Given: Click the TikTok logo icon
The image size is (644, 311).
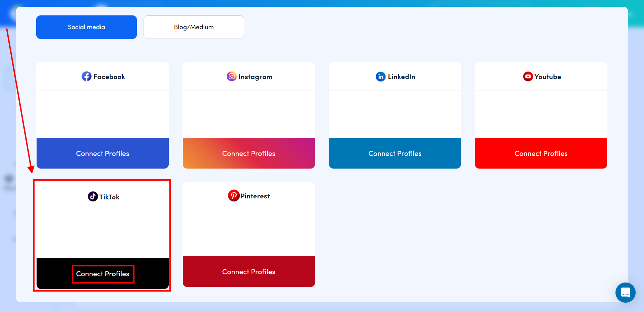Looking at the screenshot, I should pyautogui.click(x=93, y=196).
